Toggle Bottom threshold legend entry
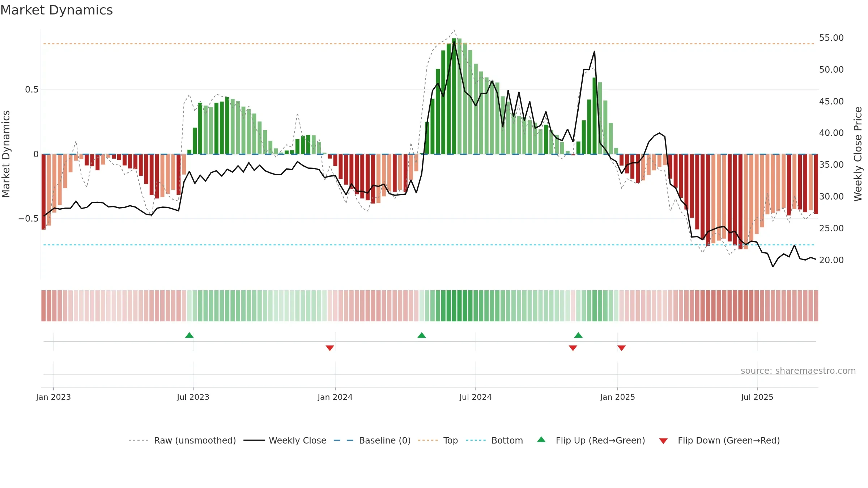This screenshot has width=868, height=488. 494,440
